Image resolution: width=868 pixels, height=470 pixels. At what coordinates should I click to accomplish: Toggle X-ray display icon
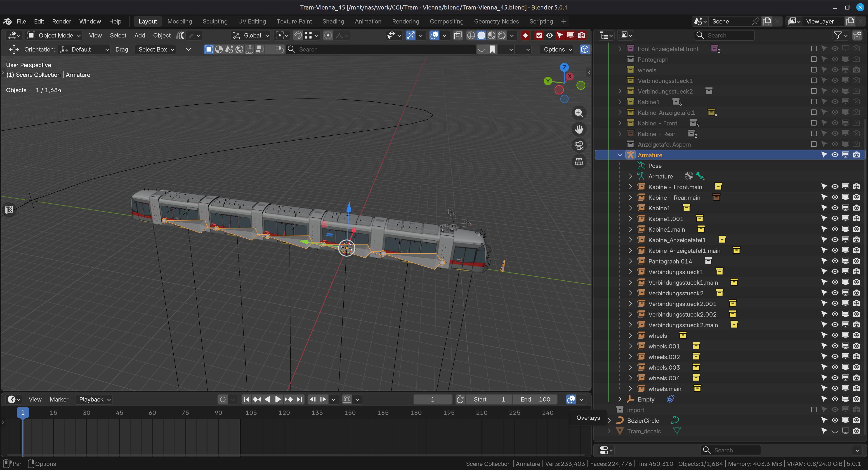458,35
